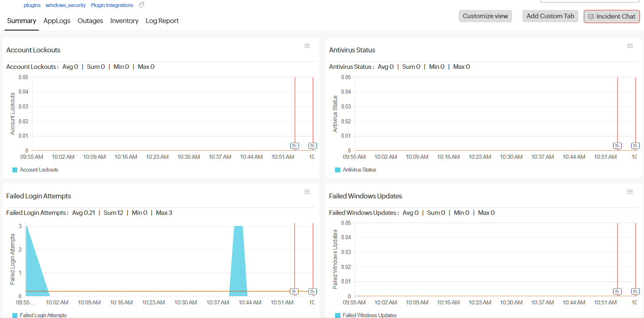Toggle the Account Lockouts legend series

[35, 170]
